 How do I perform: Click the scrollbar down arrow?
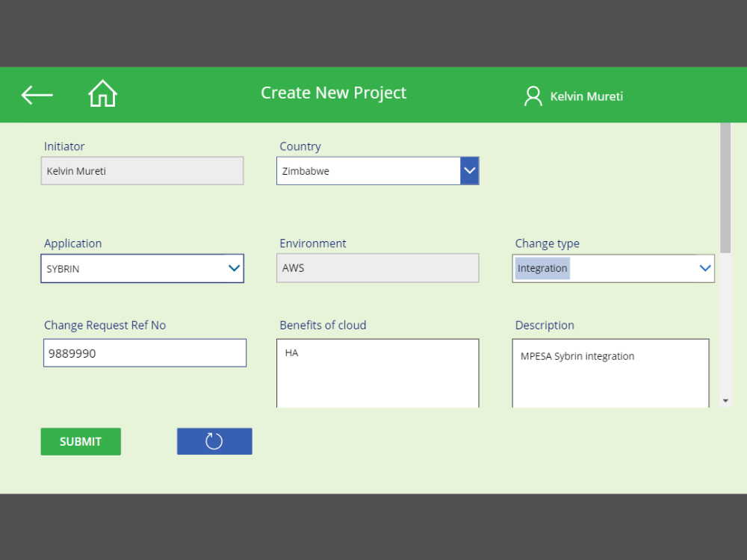pos(725,401)
